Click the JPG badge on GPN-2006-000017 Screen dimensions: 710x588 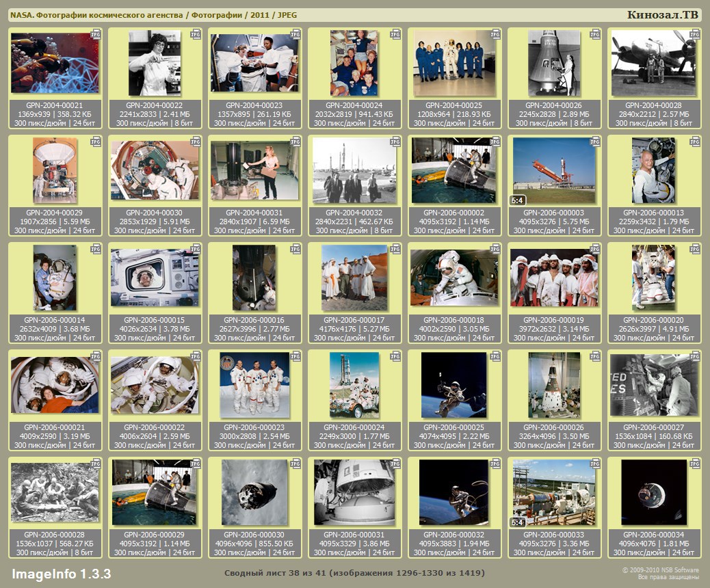pyautogui.click(x=395, y=248)
